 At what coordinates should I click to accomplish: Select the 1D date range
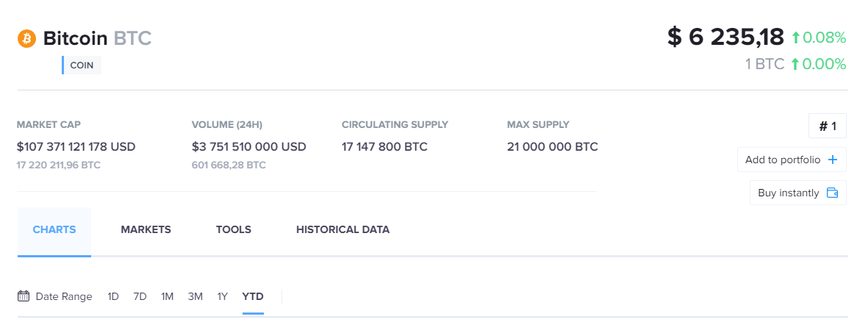coord(113,296)
